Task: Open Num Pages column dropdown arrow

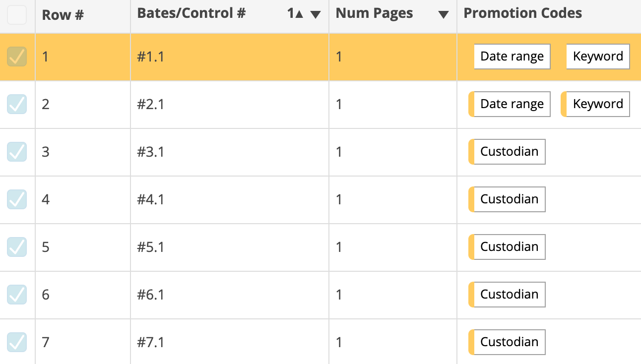Action: click(x=444, y=15)
